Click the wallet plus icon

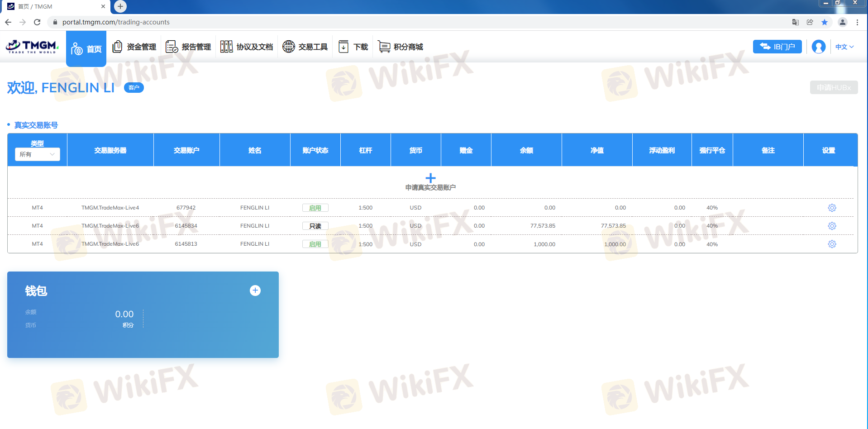coord(255,291)
